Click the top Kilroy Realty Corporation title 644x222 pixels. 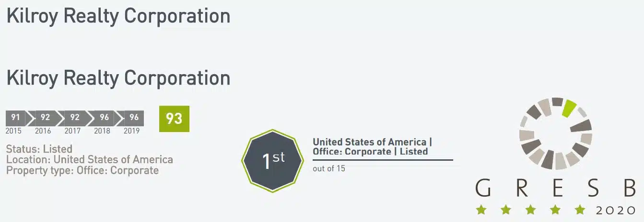[118, 16]
